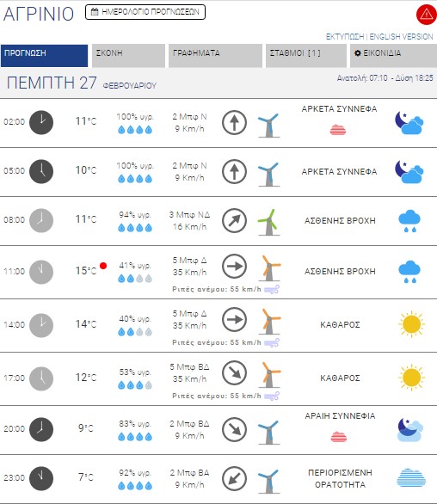Click the humidity droplets at 05:00
Viewport: 437px width, 504px height.
(x=135, y=179)
